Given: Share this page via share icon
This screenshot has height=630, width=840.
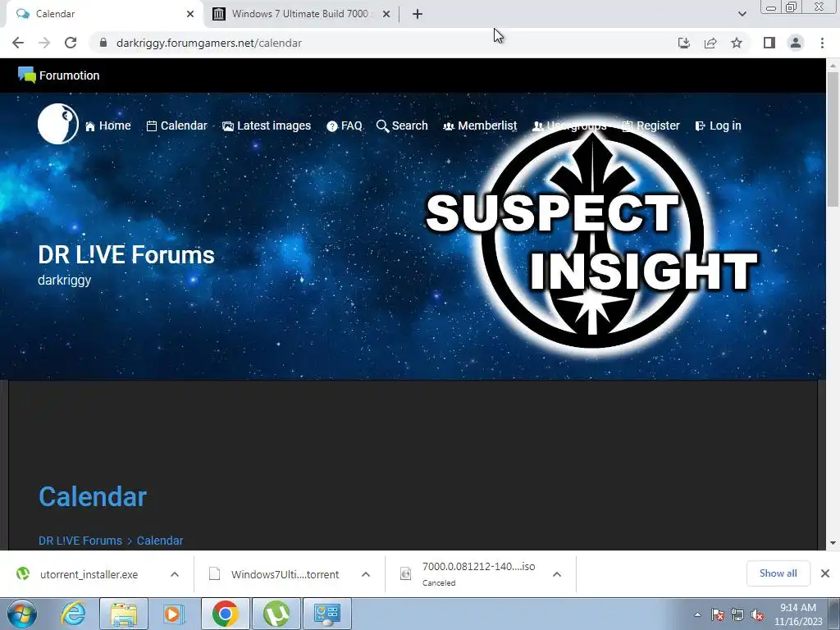Looking at the screenshot, I should coord(710,43).
